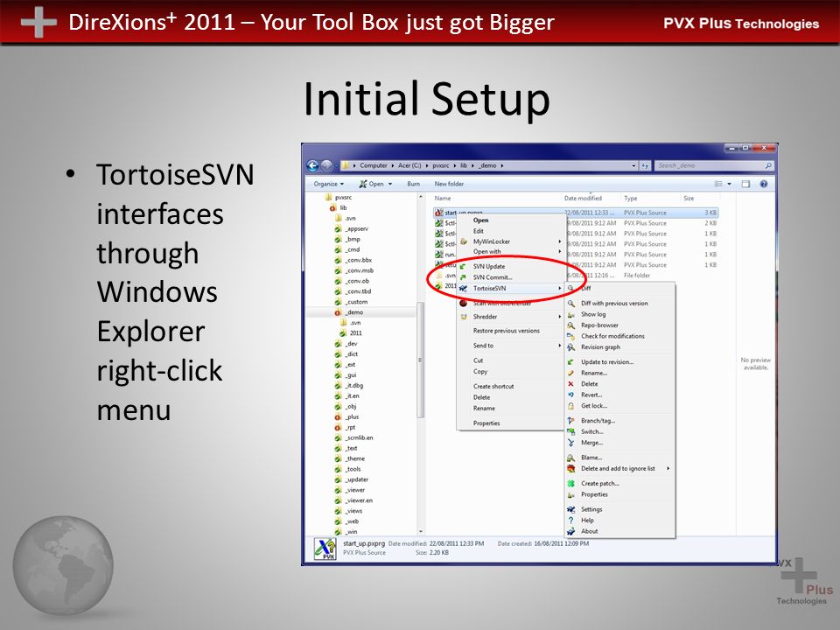Click the Switch icon in TortoiseSVN submenu
Image resolution: width=840 pixels, height=630 pixels.
coord(571,431)
